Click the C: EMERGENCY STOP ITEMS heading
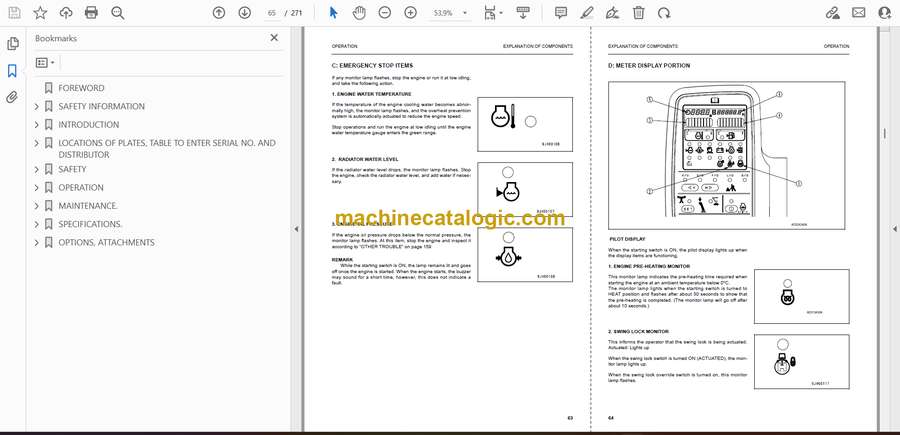This screenshot has height=435, width=900. (373, 66)
